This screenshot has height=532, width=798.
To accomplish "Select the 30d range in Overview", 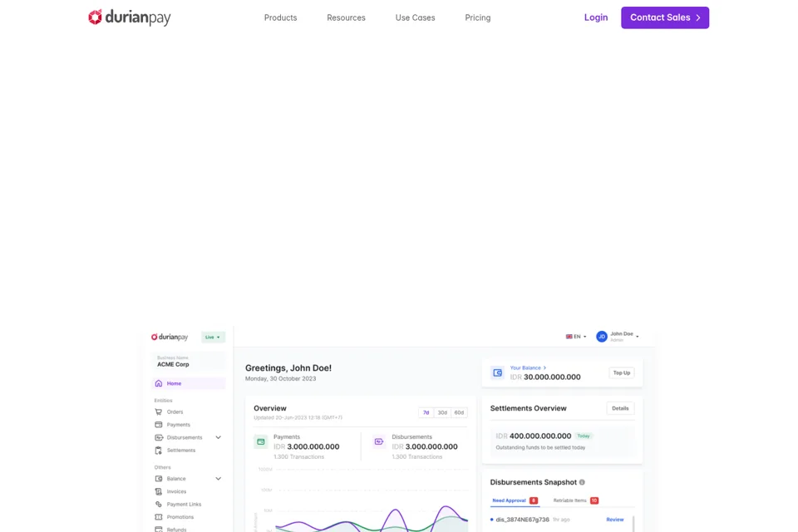I will (x=442, y=412).
